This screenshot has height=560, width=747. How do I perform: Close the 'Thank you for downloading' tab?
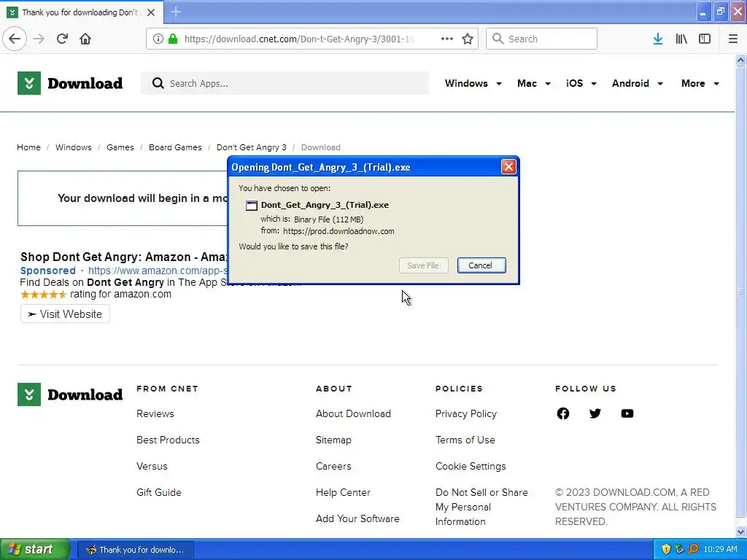151,12
